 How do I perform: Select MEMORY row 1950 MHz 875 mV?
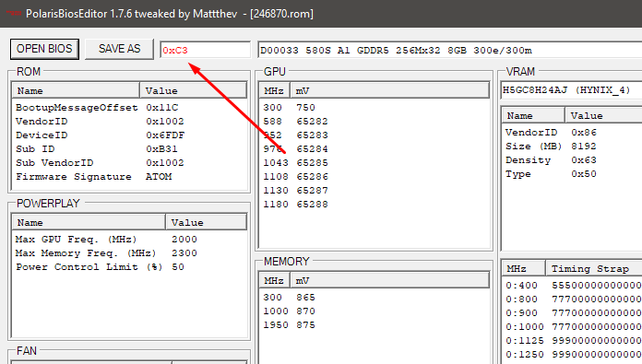click(x=374, y=325)
